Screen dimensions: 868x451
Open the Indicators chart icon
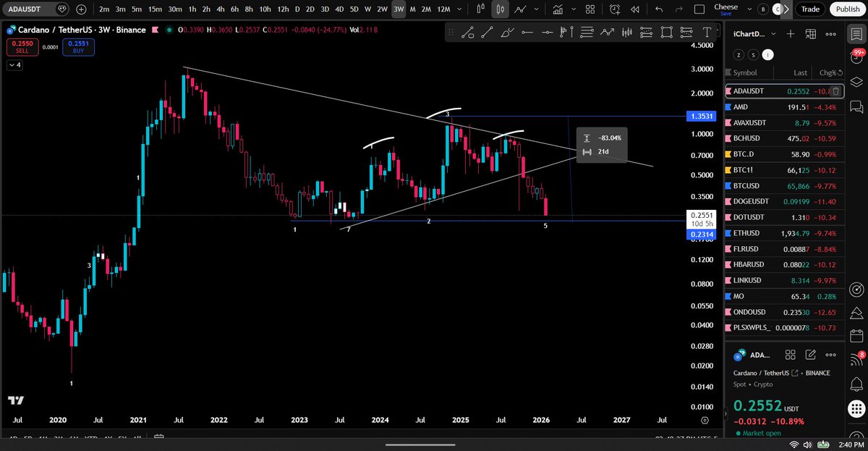[558, 9]
